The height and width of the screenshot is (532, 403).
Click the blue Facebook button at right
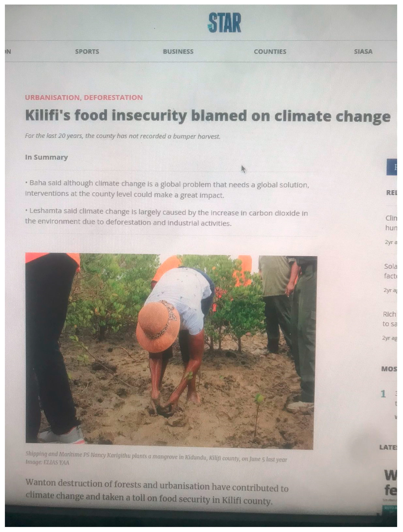(392, 167)
